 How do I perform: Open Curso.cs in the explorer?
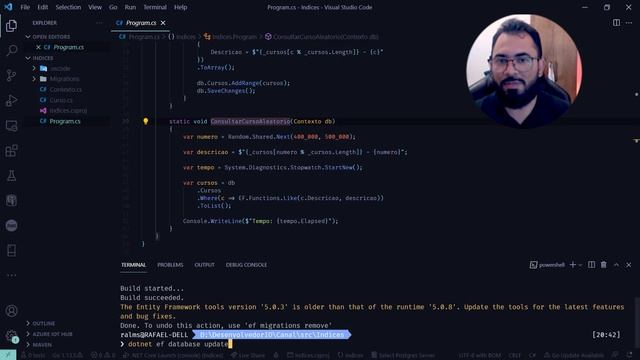pos(61,100)
